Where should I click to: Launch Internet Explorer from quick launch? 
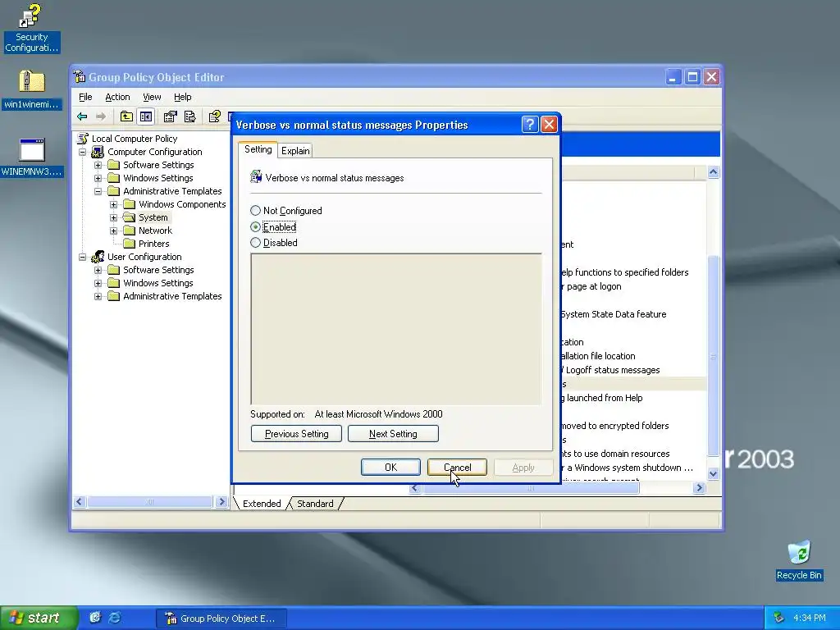115,618
